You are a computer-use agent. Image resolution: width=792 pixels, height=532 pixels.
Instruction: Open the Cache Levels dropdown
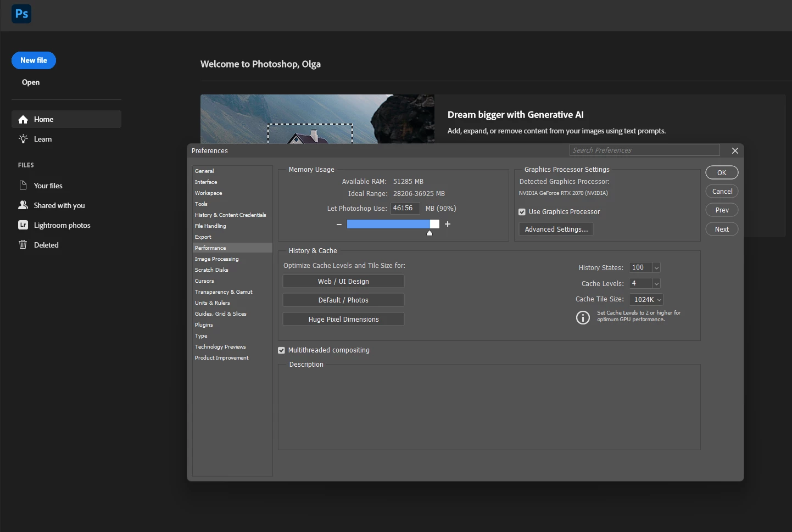pos(656,284)
